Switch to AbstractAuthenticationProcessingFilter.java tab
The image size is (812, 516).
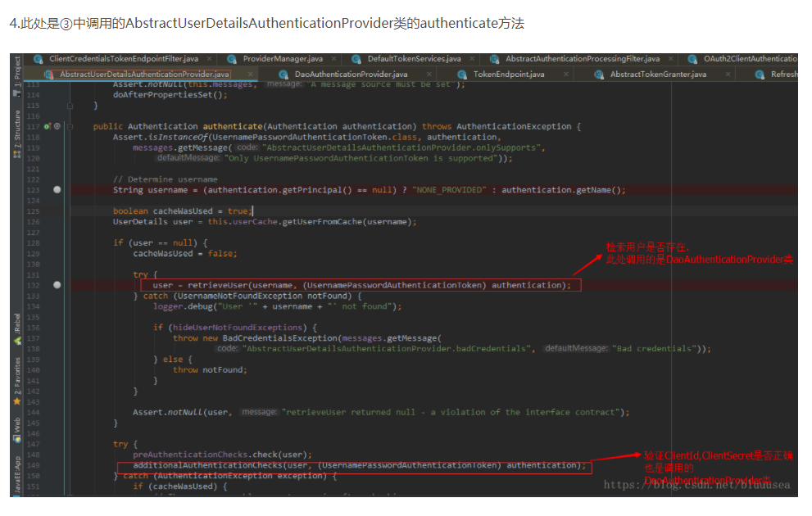583,59
